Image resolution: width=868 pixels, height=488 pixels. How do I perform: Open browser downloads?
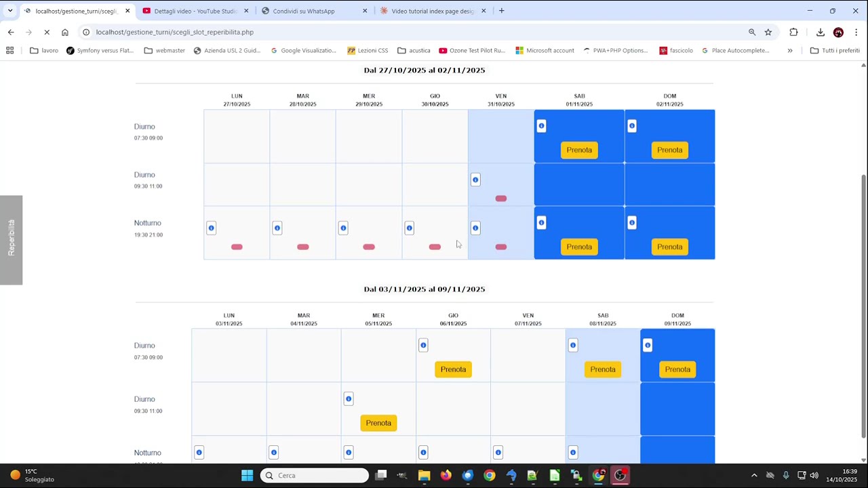click(821, 32)
